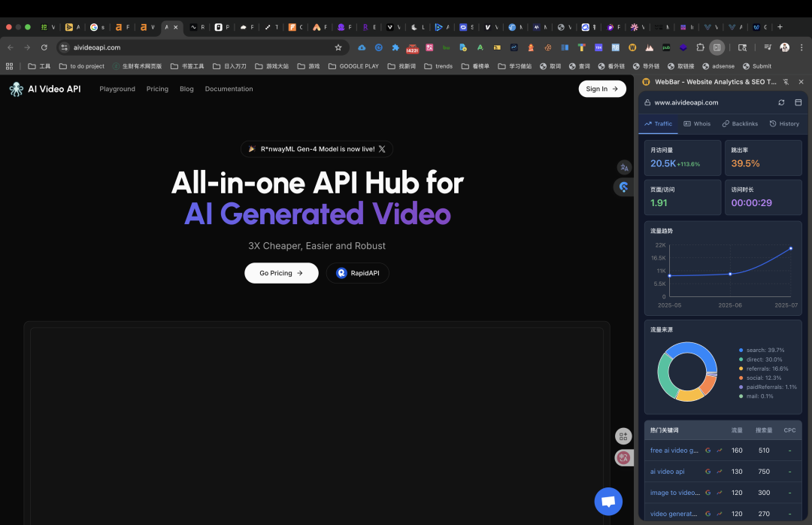Click the Google G icon in 'free ai video g...' row

pos(707,451)
